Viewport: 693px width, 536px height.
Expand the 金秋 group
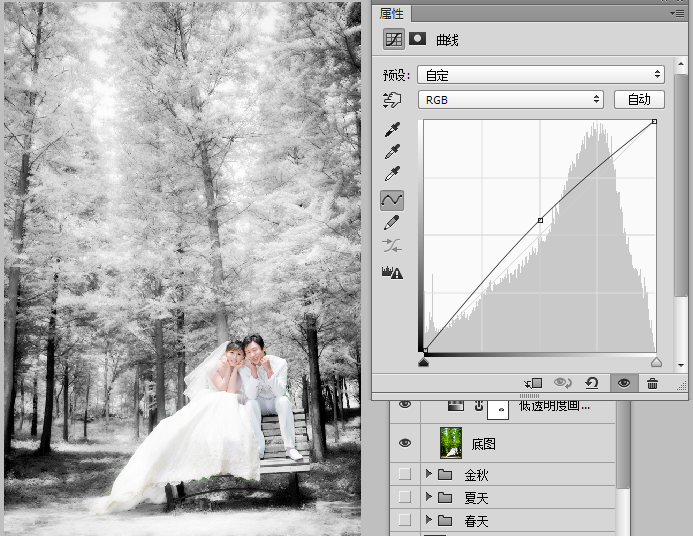tap(428, 474)
